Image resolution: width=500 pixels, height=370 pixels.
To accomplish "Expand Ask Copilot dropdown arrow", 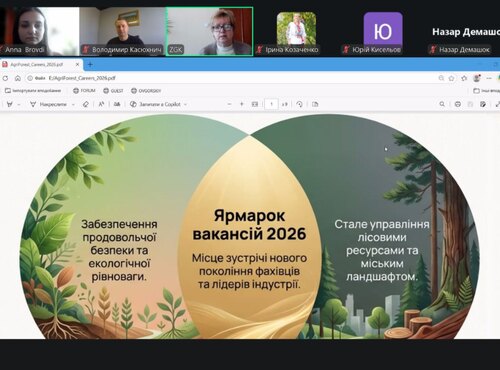I will [185, 104].
